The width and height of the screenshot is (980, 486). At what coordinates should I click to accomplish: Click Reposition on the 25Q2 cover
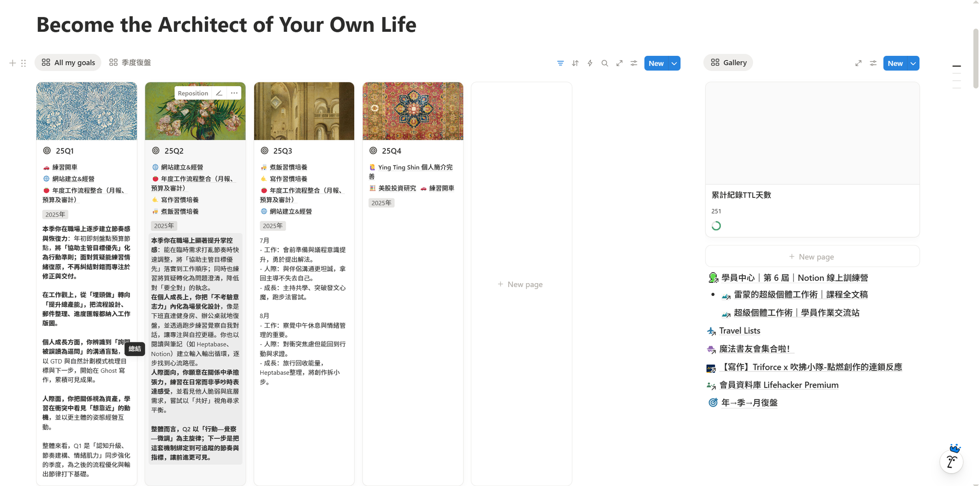coord(193,93)
